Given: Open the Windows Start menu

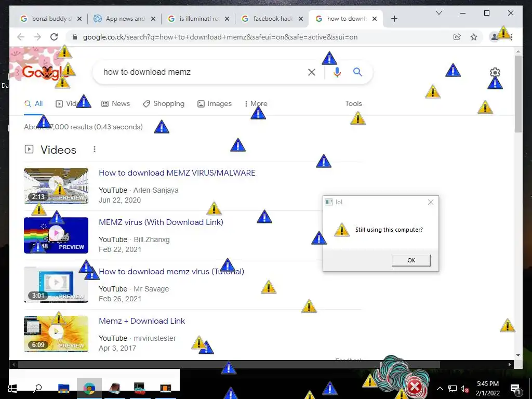Looking at the screenshot, I should [x=12, y=388].
